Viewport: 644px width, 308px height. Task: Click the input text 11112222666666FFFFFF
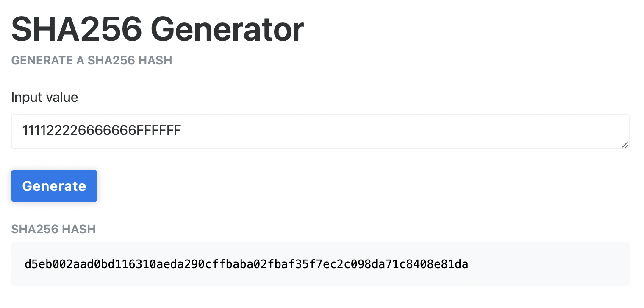pos(102,131)
